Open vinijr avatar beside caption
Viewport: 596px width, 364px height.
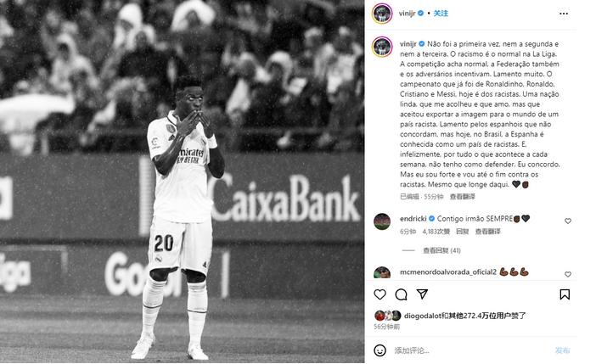pos(382,47)
